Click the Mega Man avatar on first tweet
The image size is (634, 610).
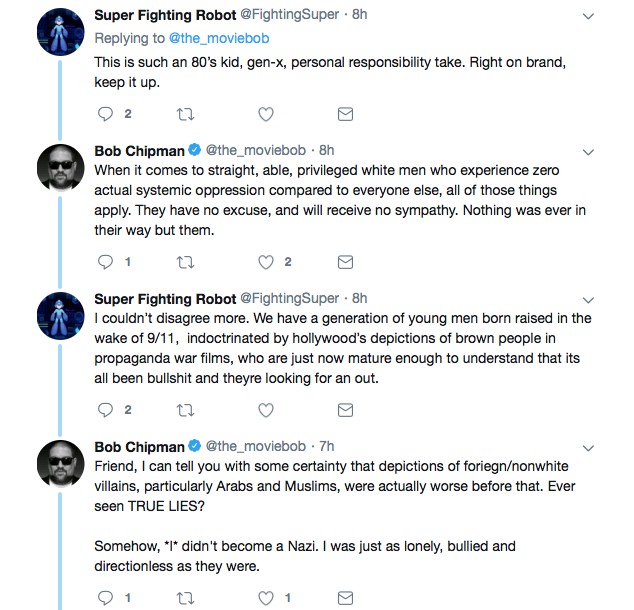pyautogui.click(x=61, y=32)
